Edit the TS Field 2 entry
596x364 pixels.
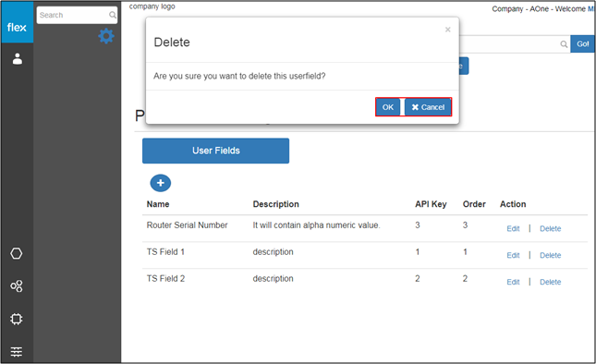(513, 282)
